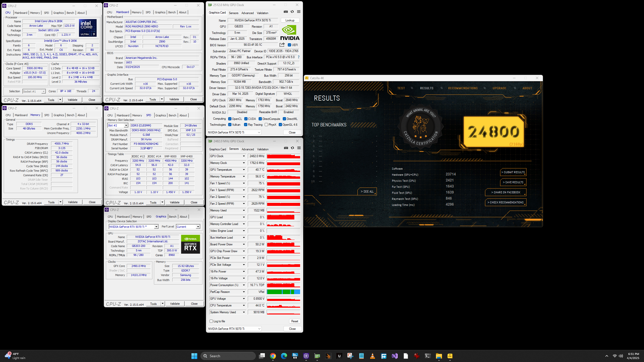Expand the Board Power Draw sensor dropdown
The width and height of the screenshot is (644, 362).
(x=244, y=244)
